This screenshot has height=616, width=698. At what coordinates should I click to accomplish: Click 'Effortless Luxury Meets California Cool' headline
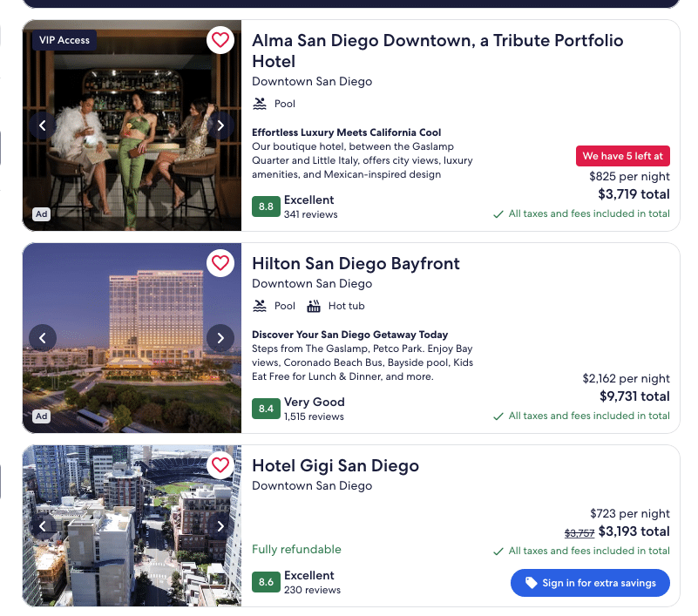coord(346,132)
